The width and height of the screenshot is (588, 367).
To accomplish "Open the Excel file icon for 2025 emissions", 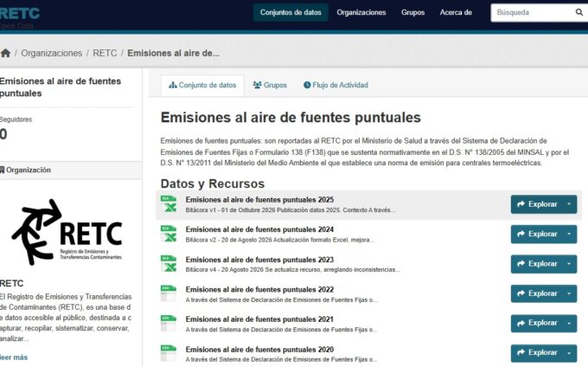I will coord(169,204).
